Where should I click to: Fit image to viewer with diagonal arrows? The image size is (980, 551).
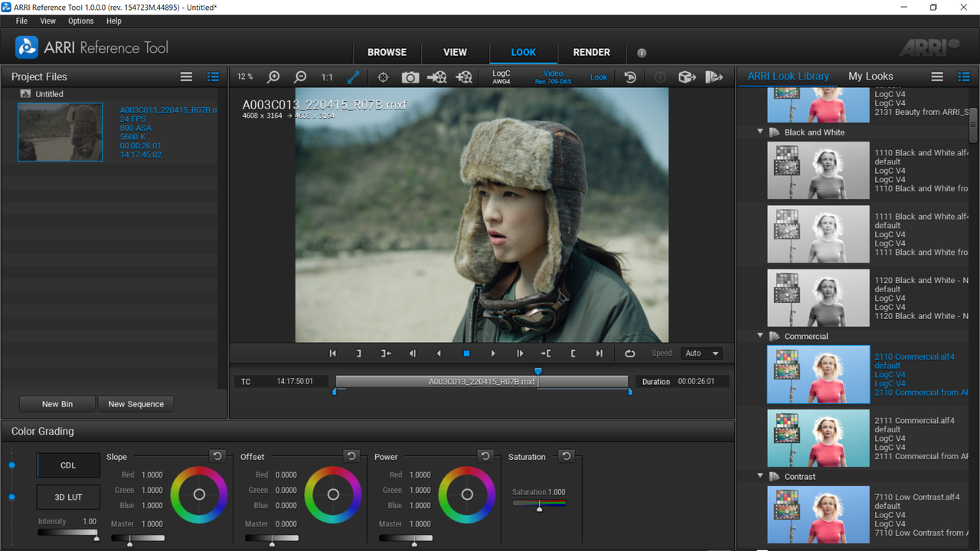pos(354,77)
